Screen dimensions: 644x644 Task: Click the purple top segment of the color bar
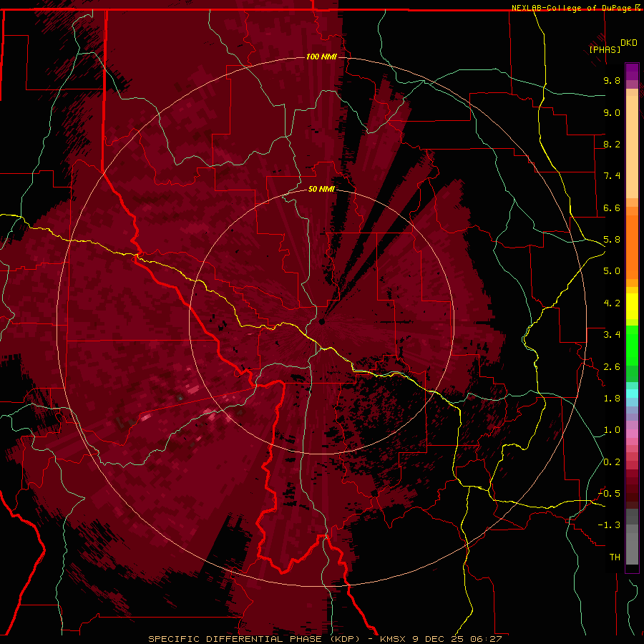632,72
